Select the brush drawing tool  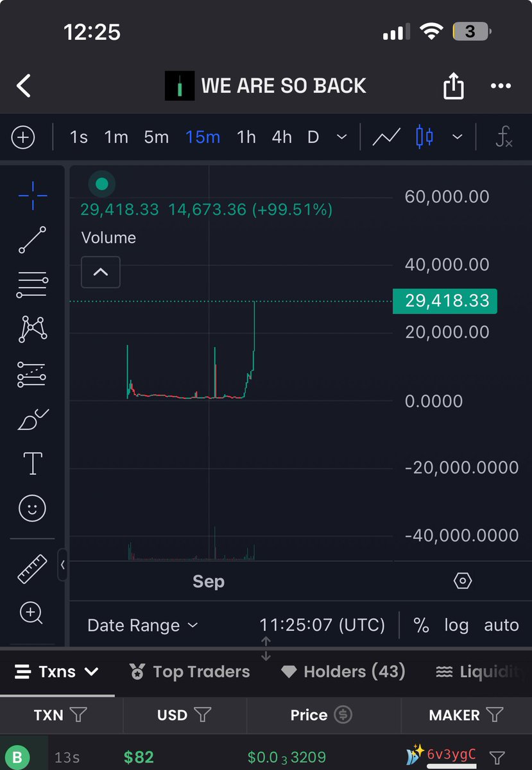click(x=32, y=419)
